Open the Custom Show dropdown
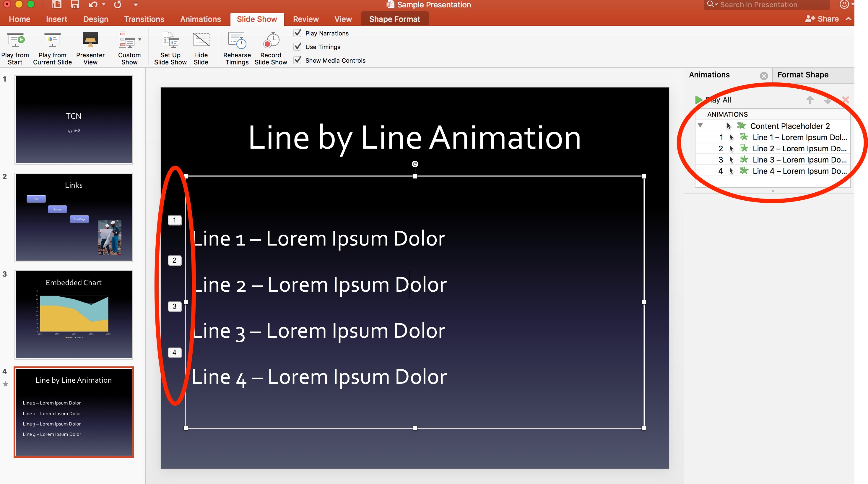 point(139,39)
